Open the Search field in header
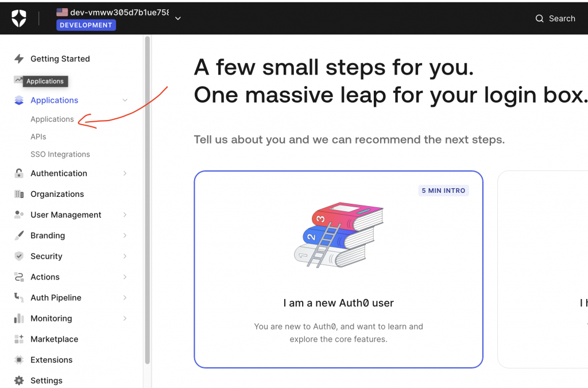588x388 pixels. 555,18
